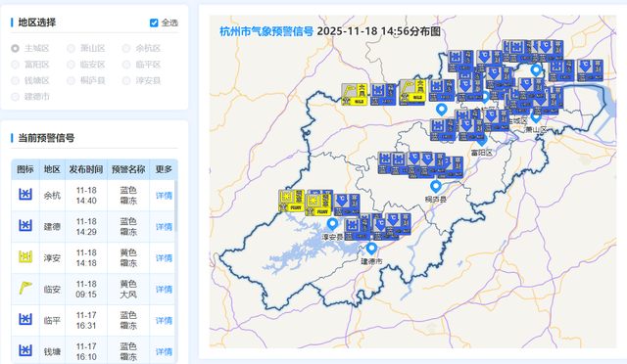Click the 钱塘 region cell in the table
Screen dimensions: 627x364
52,351
